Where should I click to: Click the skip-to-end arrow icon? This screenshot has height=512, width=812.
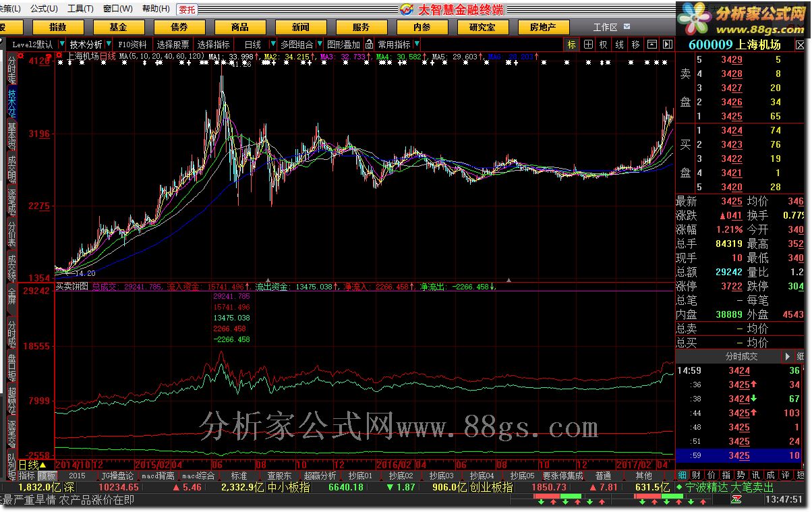point(667,45)
